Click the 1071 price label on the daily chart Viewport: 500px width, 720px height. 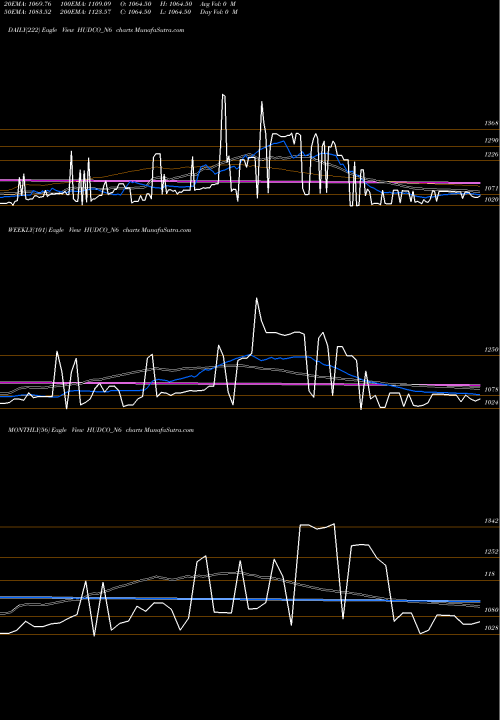click(x=491, y=189)
